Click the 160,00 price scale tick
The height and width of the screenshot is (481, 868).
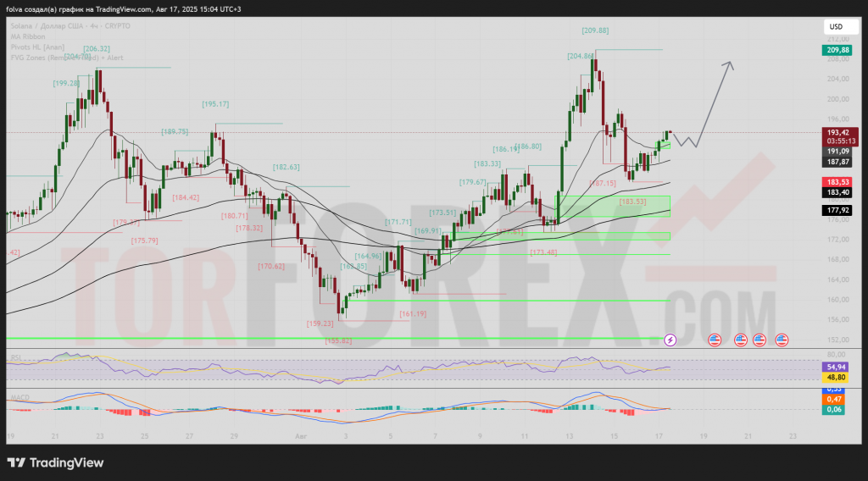click(x=838, y=300)
